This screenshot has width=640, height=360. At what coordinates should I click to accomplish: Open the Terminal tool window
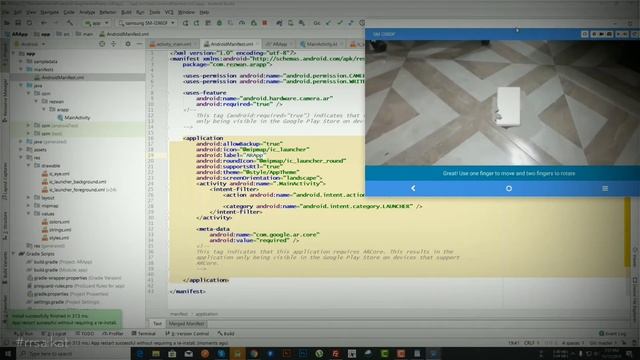(144, 333)
